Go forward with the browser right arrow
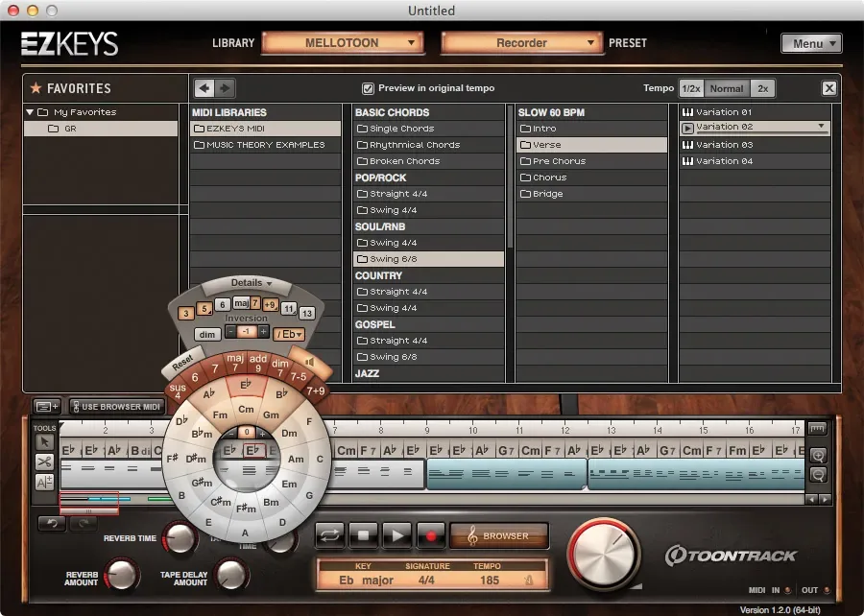The height and width of the screenshot is (616, 864). coord(225,88)
